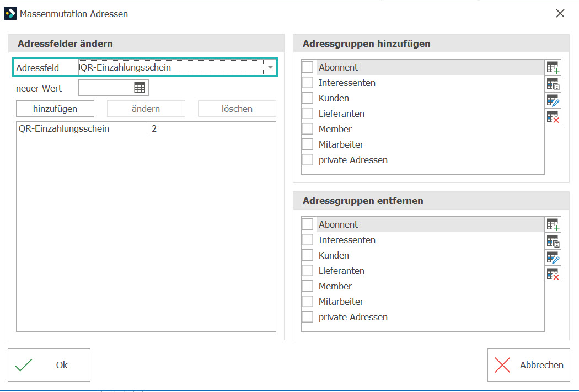Click Mitarbeiter label under Adressgruppen entfernen
This screenshot has height=392, width=579.
[x=341, y=302]
